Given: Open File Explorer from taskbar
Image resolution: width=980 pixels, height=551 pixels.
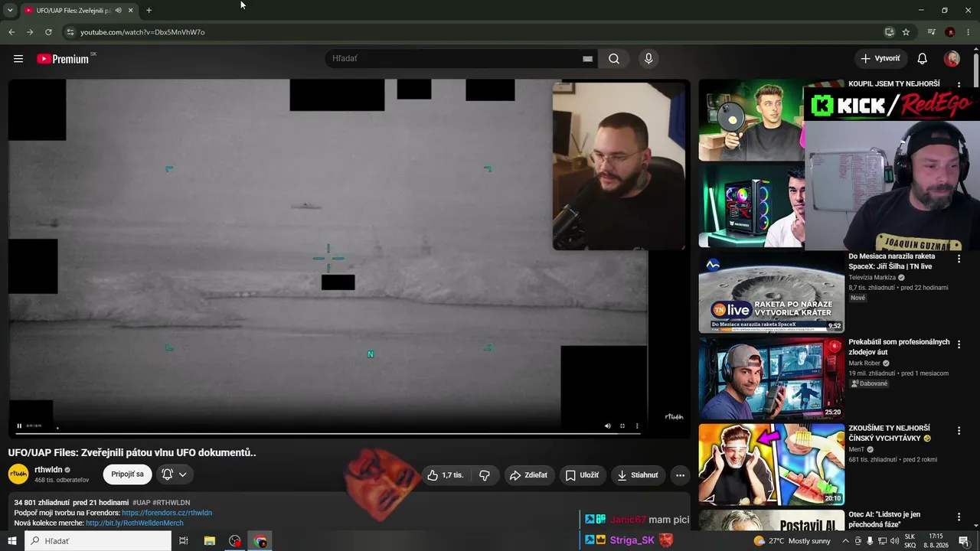Looking at the screenshot, I should 209,541.
